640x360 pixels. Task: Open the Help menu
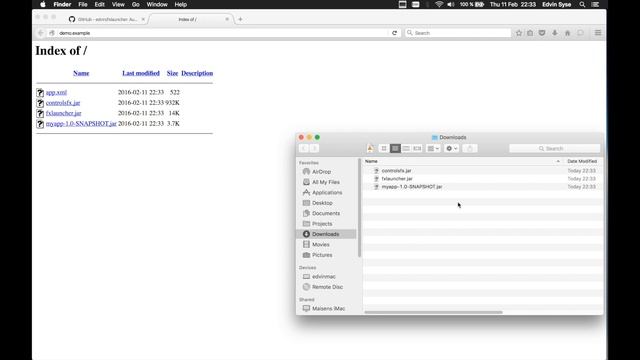pyautogui.click(x=180, y=4)
